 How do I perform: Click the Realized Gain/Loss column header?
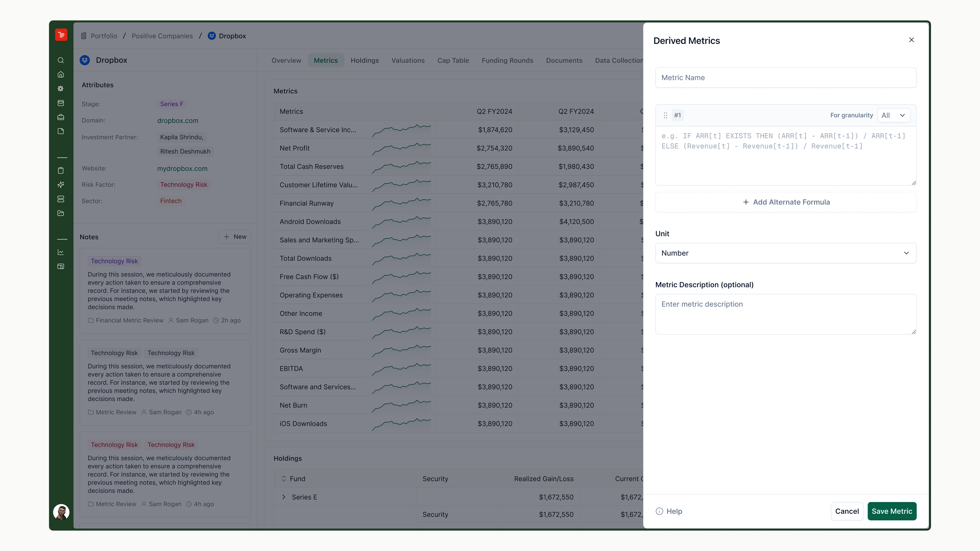(544, 479)
